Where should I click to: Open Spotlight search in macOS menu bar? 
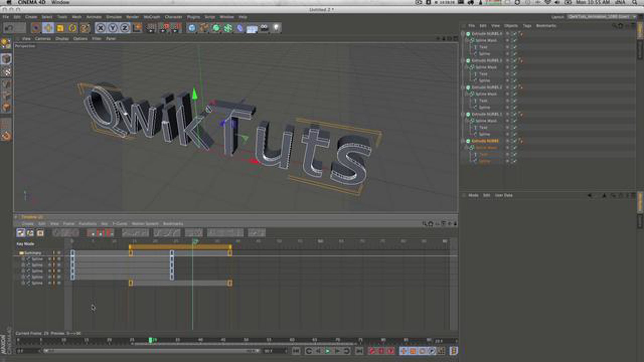click(x=634, y=2)
